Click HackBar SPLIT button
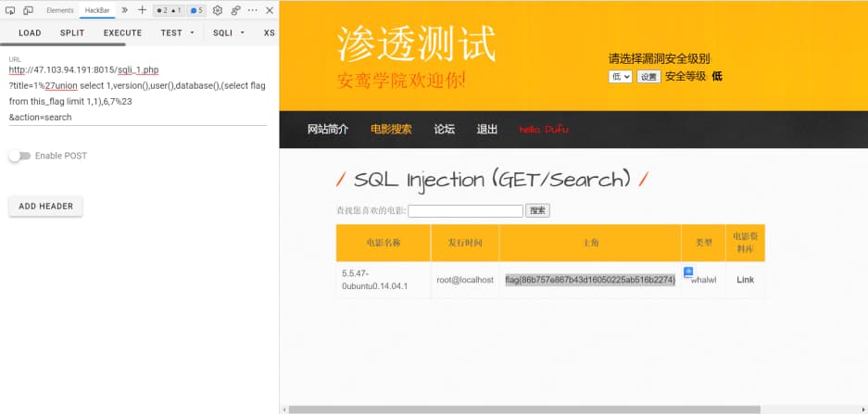This screenshot has height=414, width=868. point(72,32)
